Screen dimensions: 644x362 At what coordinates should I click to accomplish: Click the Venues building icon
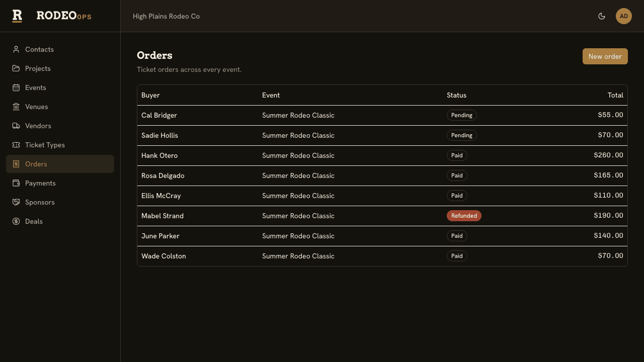[16, 107]
